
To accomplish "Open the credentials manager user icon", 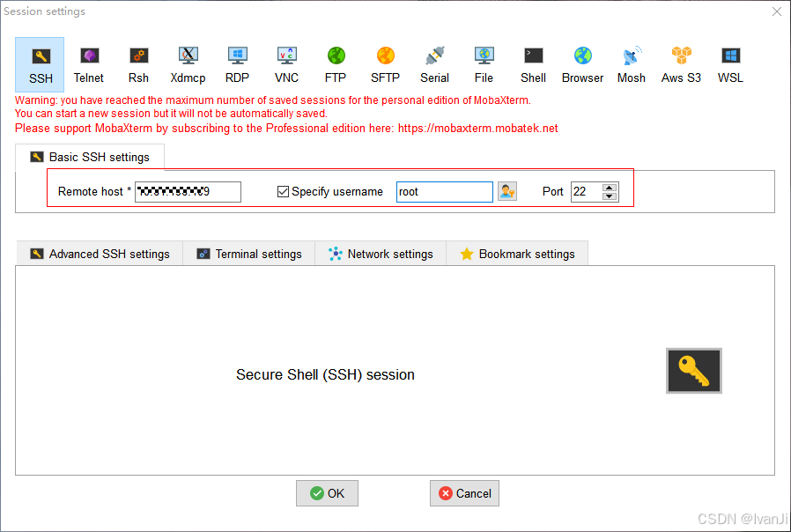I will 507,192.
